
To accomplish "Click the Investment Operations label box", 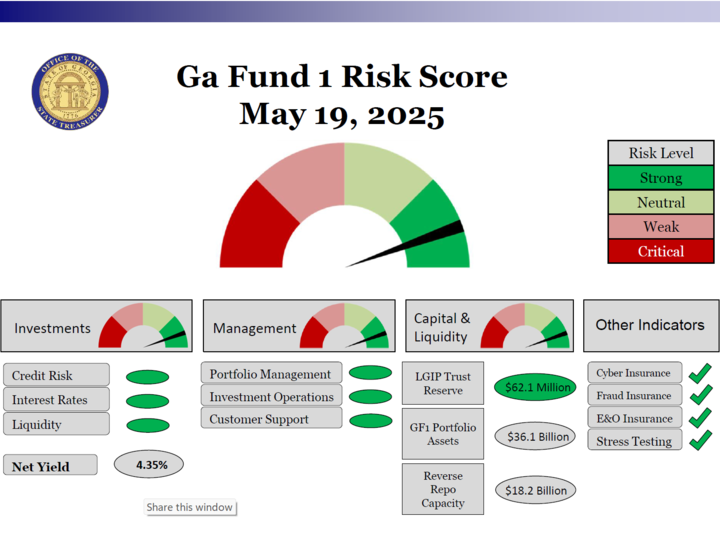I will point(271,396).
